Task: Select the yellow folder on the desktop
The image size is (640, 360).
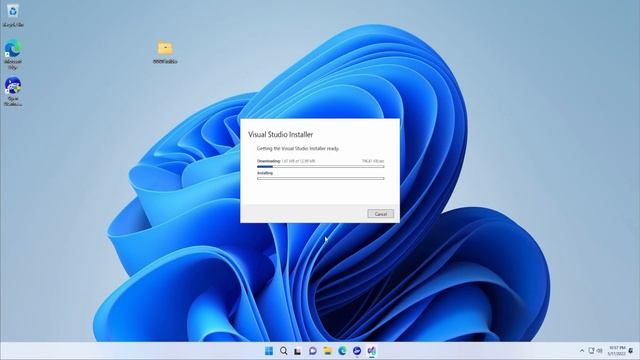Action: coord(165,52)
